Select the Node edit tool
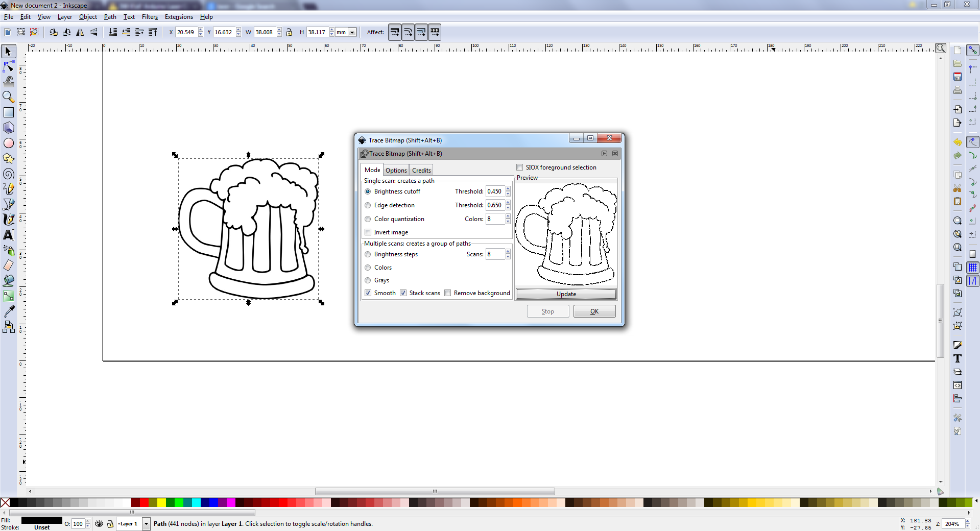This screenshot has width=980, height=531. click(9, 66)
